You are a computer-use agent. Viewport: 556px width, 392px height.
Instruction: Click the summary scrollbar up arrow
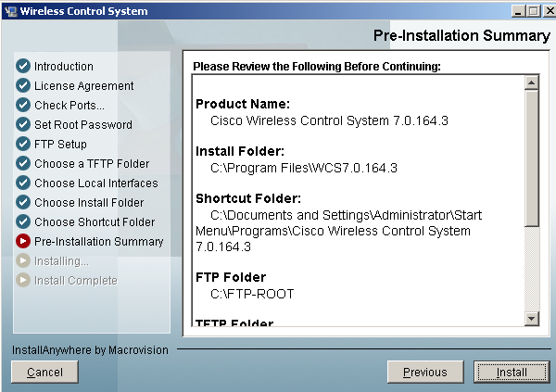click(532, 82)
